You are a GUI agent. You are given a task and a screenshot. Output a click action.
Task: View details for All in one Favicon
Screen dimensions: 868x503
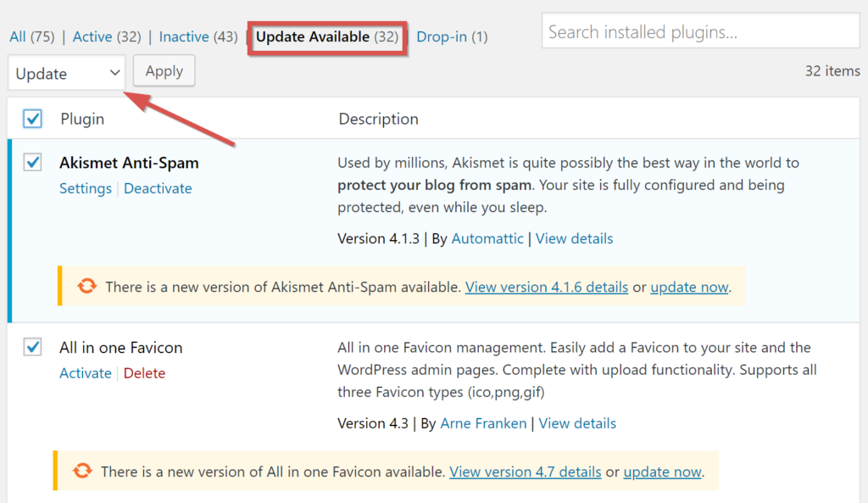click(577, 423)
